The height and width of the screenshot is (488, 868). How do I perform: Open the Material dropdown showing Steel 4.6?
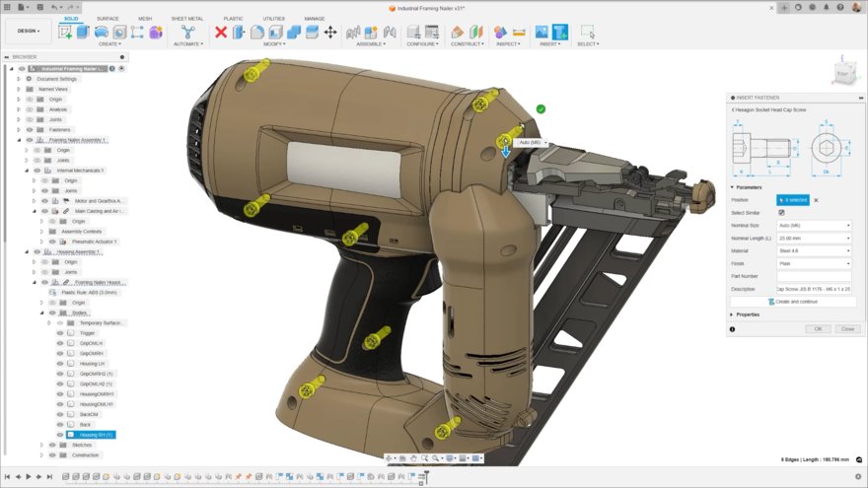pos(813,250)
